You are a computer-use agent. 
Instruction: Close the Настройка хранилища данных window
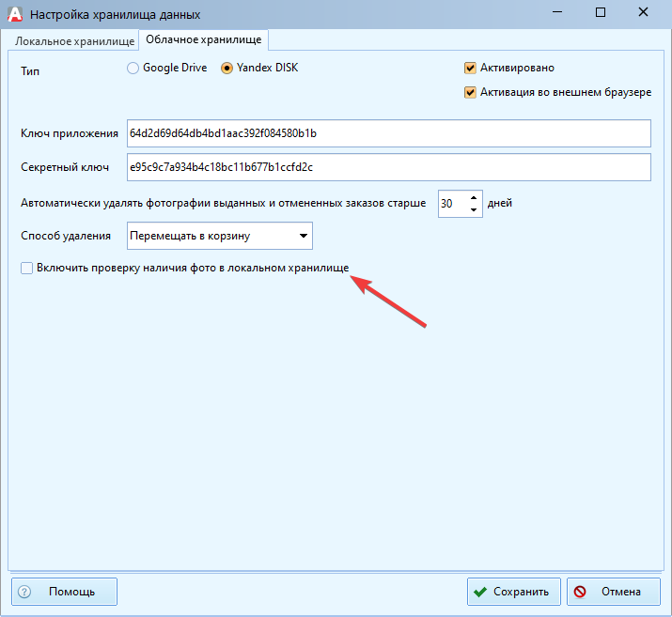pos(644,13)
